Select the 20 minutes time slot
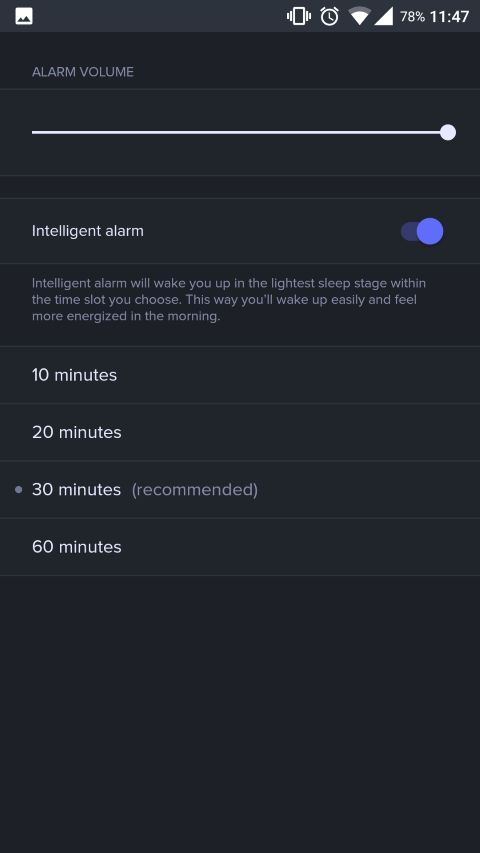This screenshot has width=480, height=853. (240, 432)
